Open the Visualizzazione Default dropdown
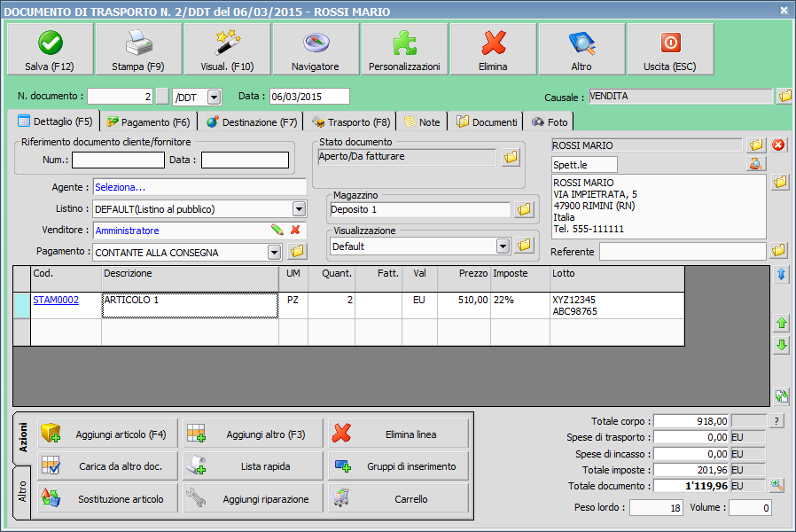Screen dimensions: 796x532 (x=503, y=246)
